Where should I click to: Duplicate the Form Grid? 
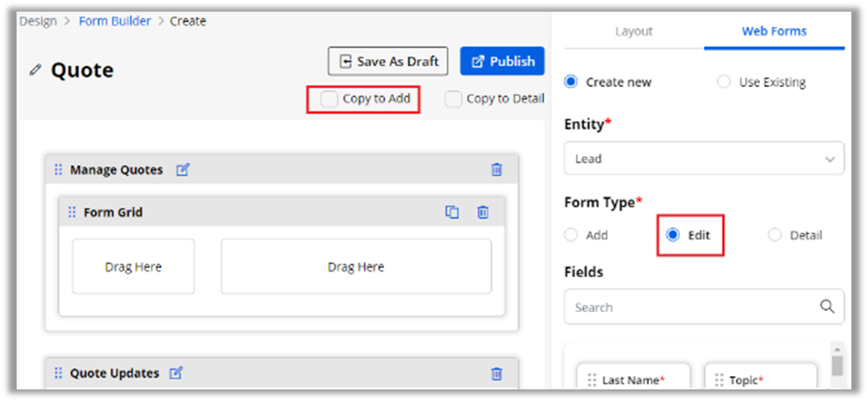[452, 213]
